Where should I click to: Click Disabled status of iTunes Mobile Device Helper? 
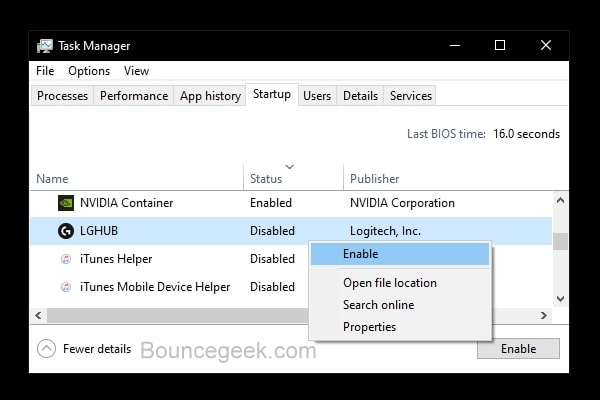(x=272, y=287)
